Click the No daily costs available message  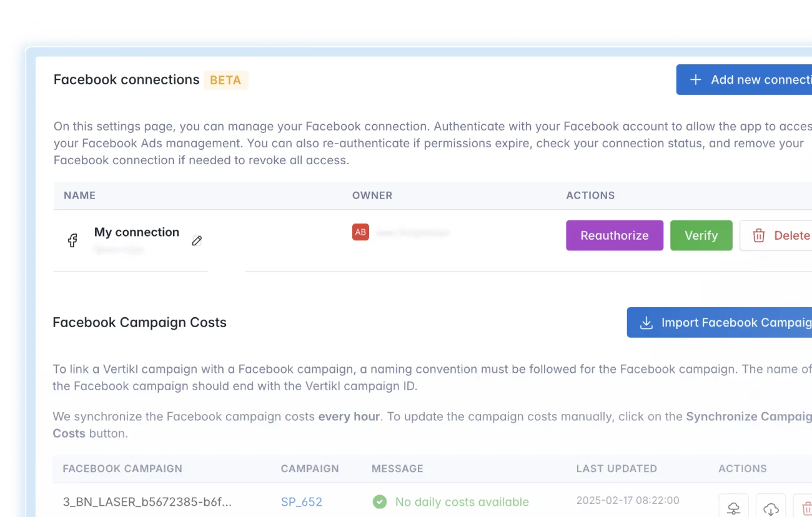[x=462, y=501]
